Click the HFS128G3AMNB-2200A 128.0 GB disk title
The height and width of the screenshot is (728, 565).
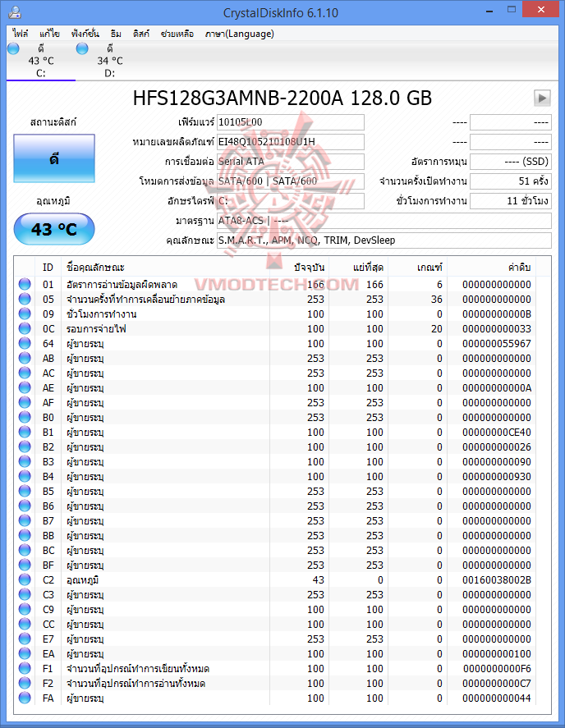click(x=282, y=98)
